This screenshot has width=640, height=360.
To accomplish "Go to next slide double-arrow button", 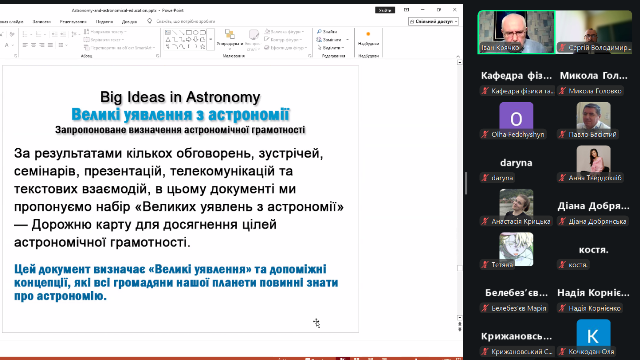I will coord(460,329).
